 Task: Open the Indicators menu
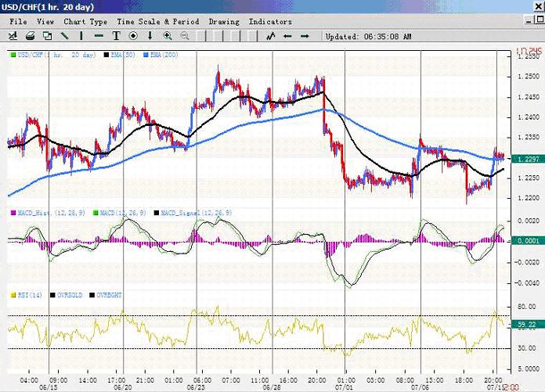(270, 22)
